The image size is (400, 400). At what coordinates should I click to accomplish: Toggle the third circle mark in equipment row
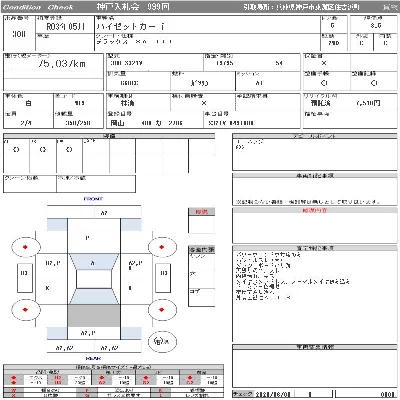(69, 150)
